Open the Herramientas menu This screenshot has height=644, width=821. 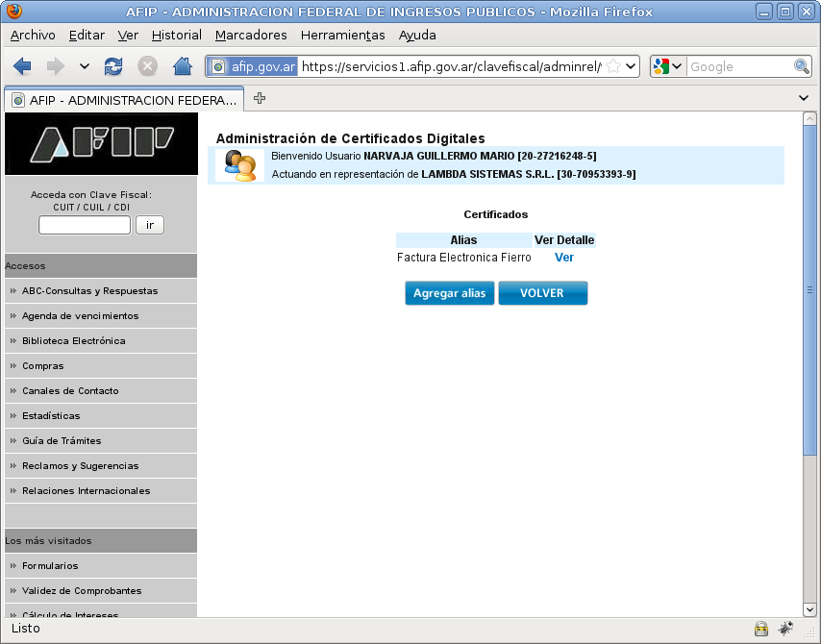pos(342,35)
